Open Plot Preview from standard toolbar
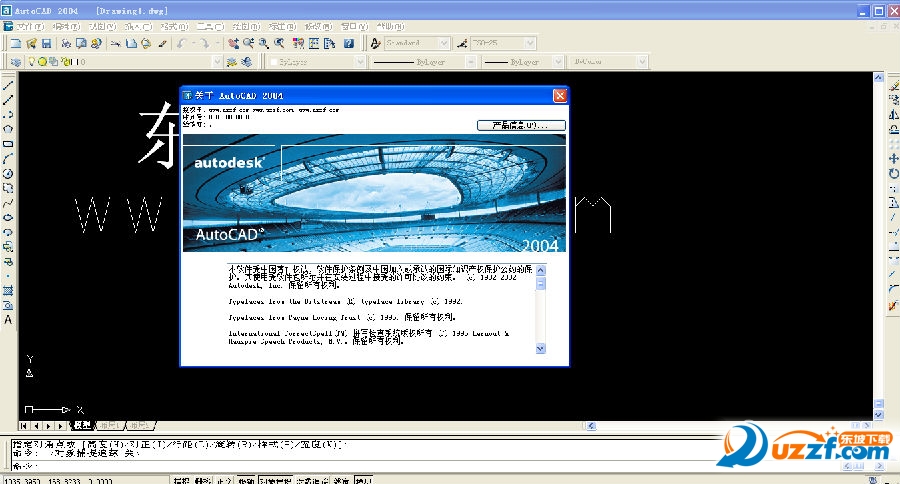Screen dimensions: 900x484 pos(81,44)
